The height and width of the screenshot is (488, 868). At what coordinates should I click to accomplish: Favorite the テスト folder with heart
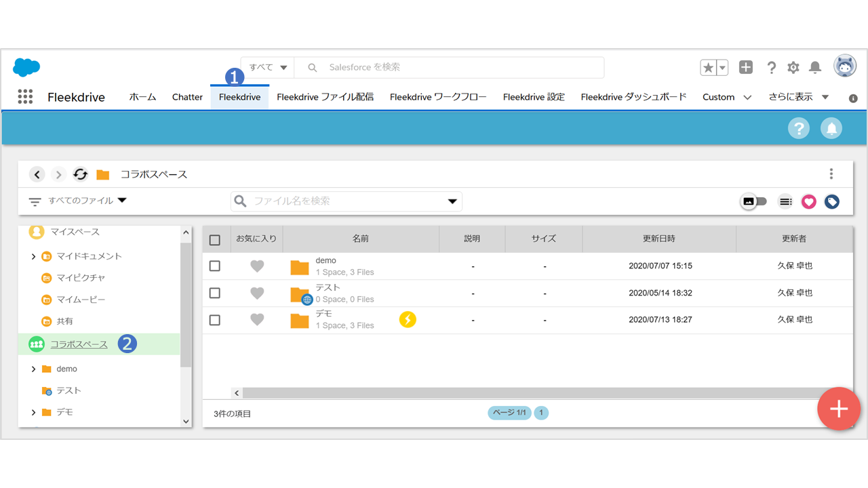(257, 293)
